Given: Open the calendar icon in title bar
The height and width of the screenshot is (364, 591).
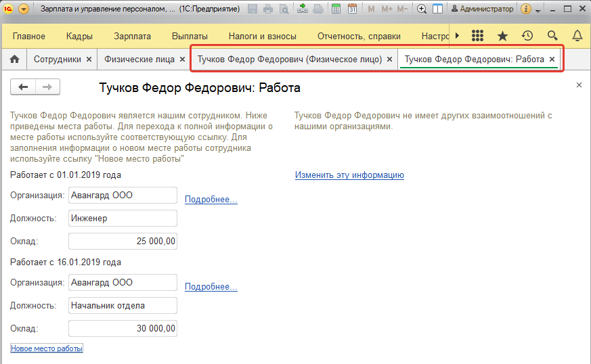Looking at the screenshot, I should (x=352, y=9).
